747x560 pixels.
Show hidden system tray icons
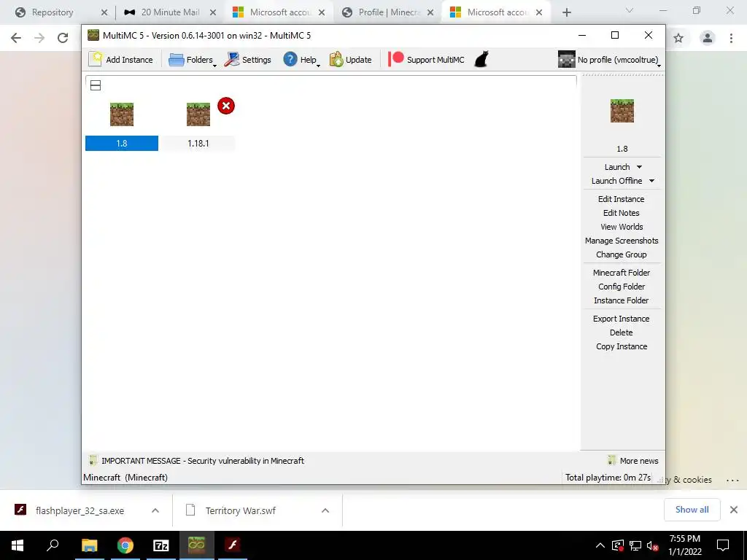(x=600, y=545)
